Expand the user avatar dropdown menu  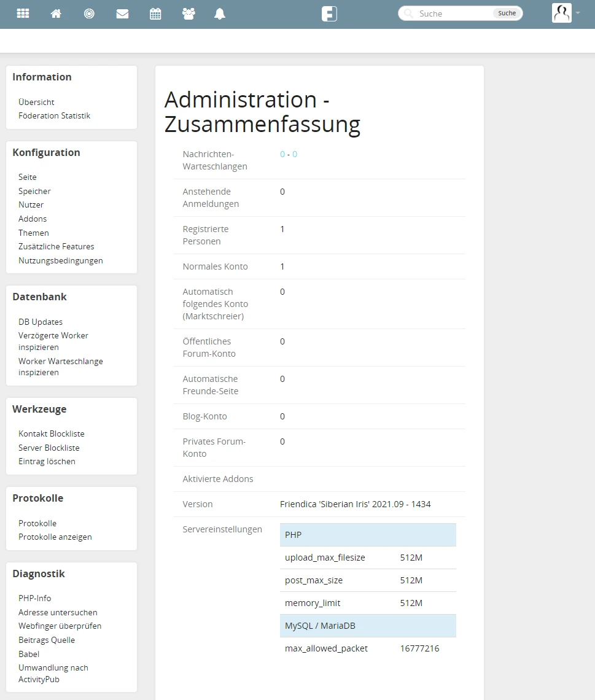(x=566, y=13)
